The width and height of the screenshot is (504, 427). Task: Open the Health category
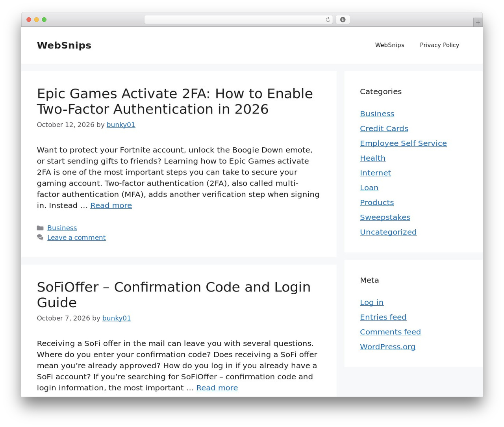(x=372, y=158)
